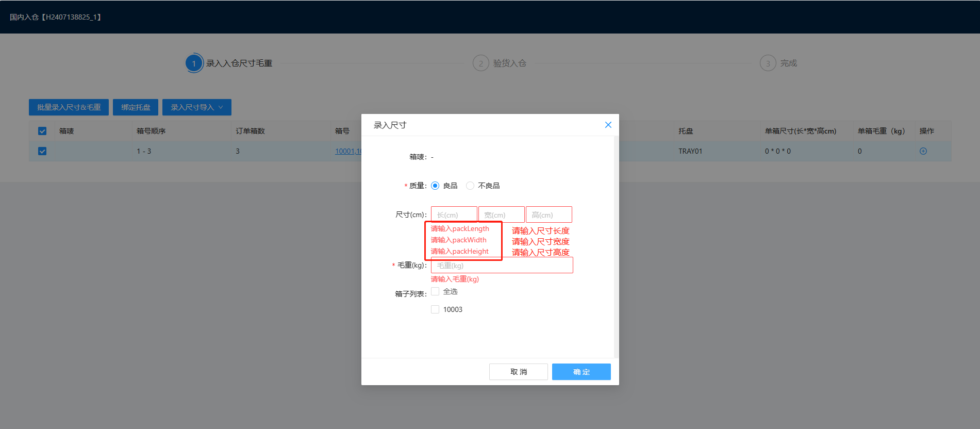Close the 录入尺寸 dialog with X icon
980x429 pixels.
[x=608, y=125]
